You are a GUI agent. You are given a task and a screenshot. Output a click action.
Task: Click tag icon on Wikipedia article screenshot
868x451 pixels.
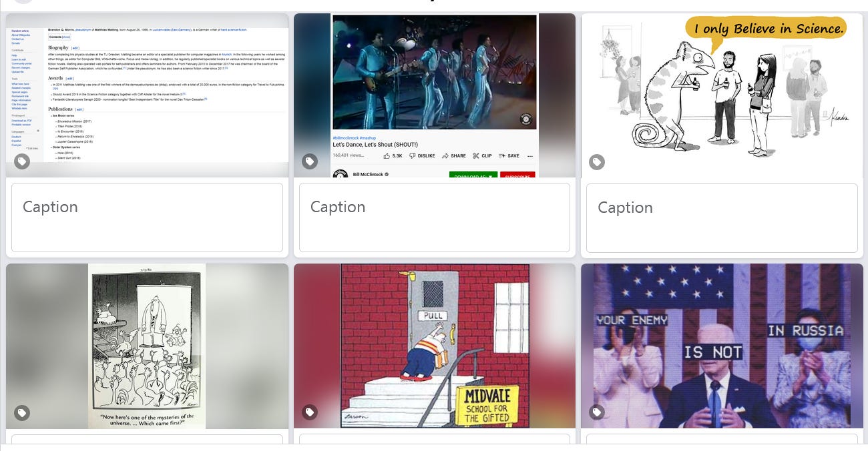22,161
